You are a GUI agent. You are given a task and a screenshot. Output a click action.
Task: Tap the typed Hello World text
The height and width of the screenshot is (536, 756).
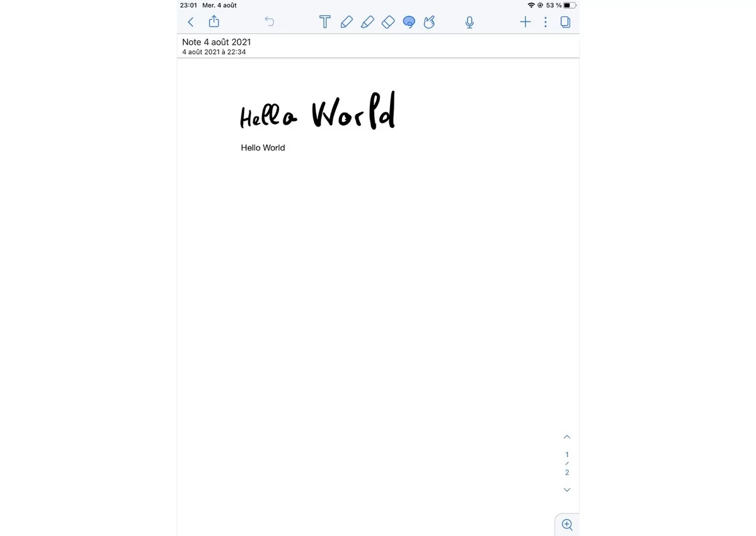[263, 147]
